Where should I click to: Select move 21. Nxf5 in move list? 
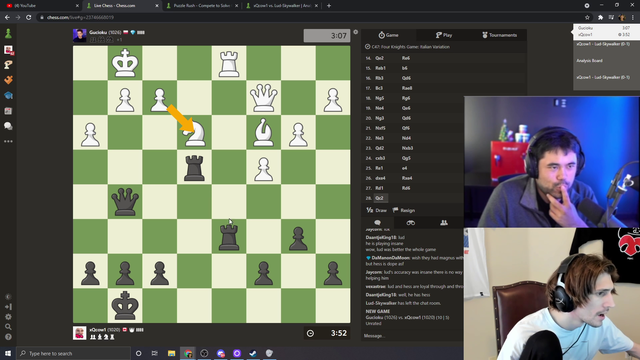pos(380,128)
